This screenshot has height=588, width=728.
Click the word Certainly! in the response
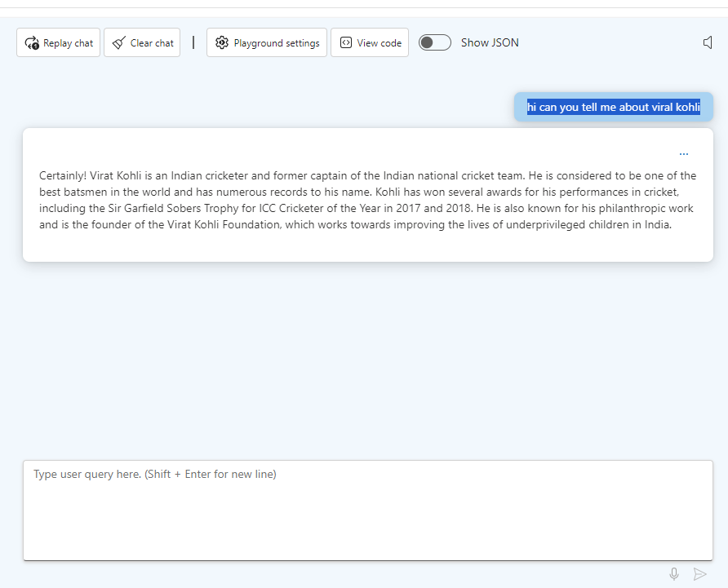63,176
